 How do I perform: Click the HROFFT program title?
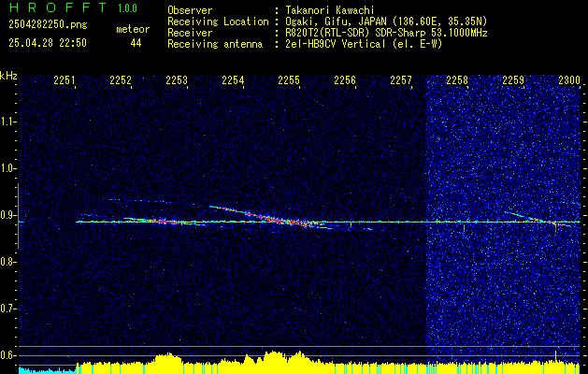tap(58, 7)
